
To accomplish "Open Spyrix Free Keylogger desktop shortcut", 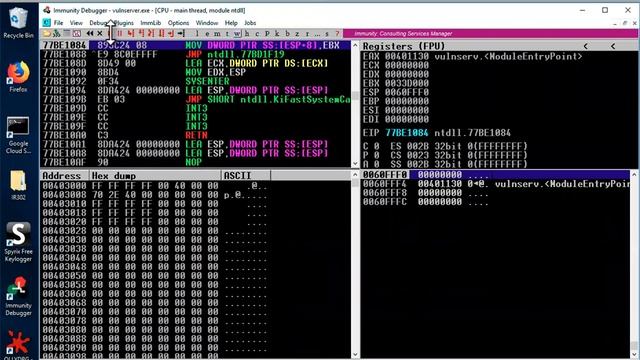I will [18, 242].
